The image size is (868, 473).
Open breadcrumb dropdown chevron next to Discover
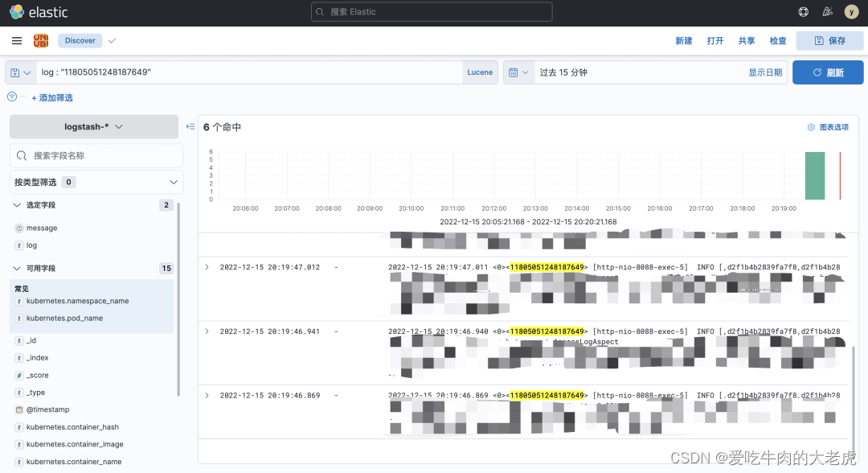(x=113, y=40)
